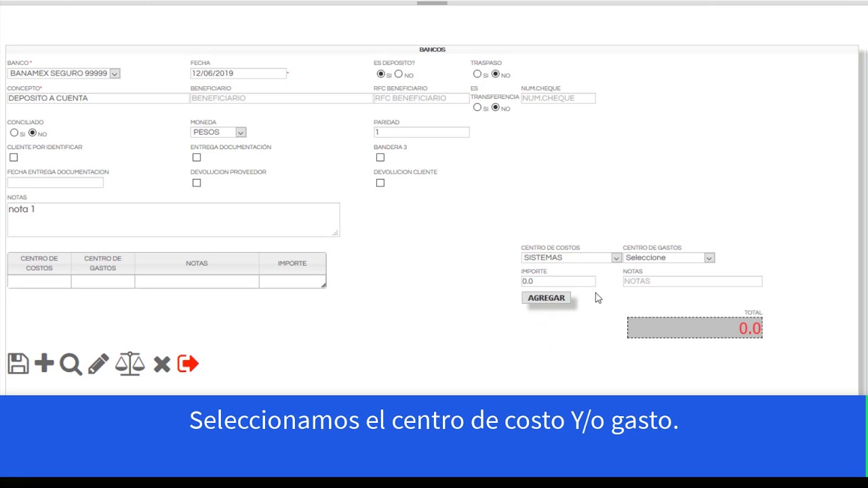Click the Fecha date field
This screenshot has height=488, width=868.
tap(239, 73)
